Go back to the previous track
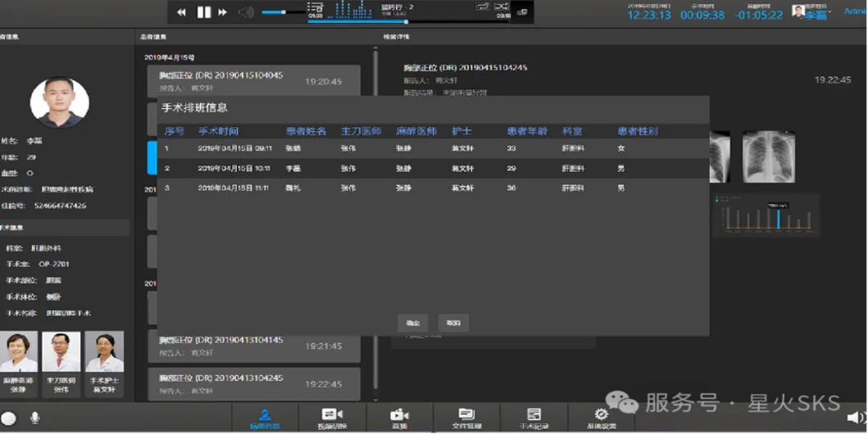The width and height of the screenshot is (868, 434). (x=182, y=12)
